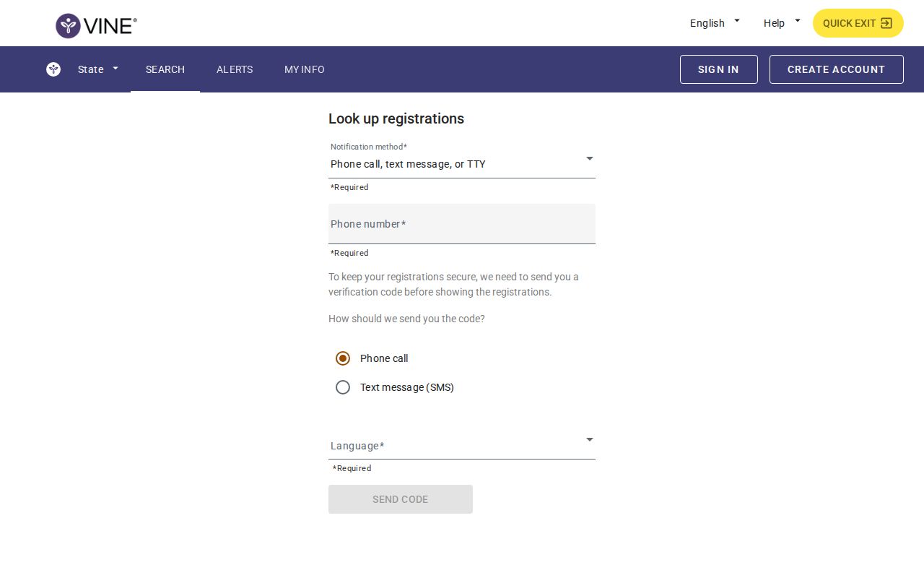Click the CREATE ACCOUNT button
The width and height of the screenshot is (924, 578).
click(x=837, y=69)
